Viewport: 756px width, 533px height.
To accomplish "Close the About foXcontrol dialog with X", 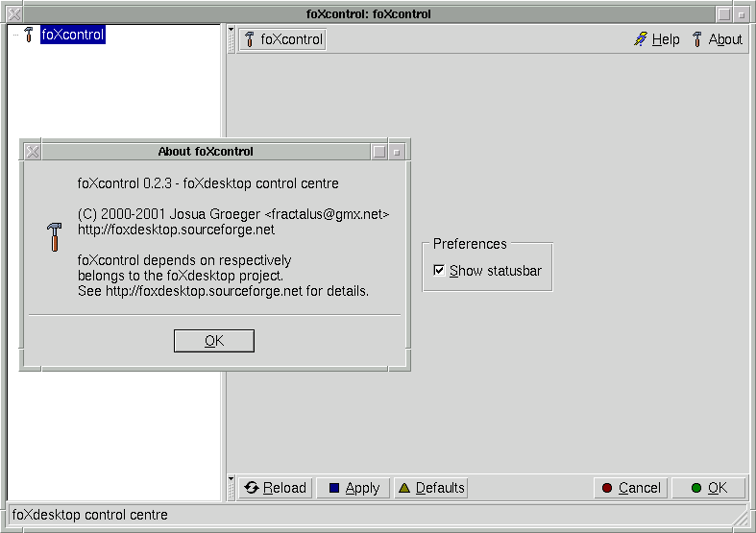I will point(32,152).
